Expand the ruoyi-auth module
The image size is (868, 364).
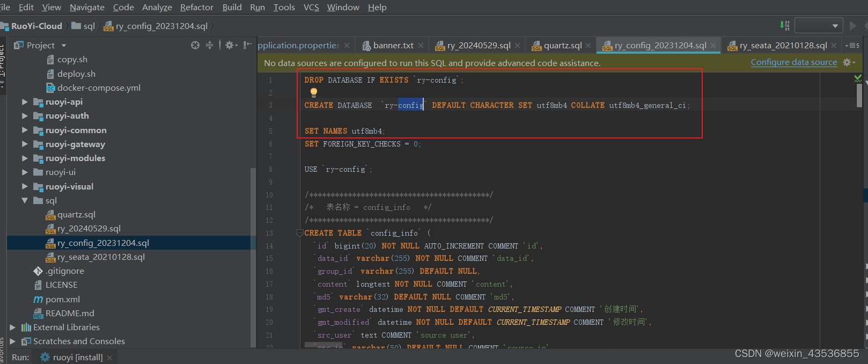[25, 115]
